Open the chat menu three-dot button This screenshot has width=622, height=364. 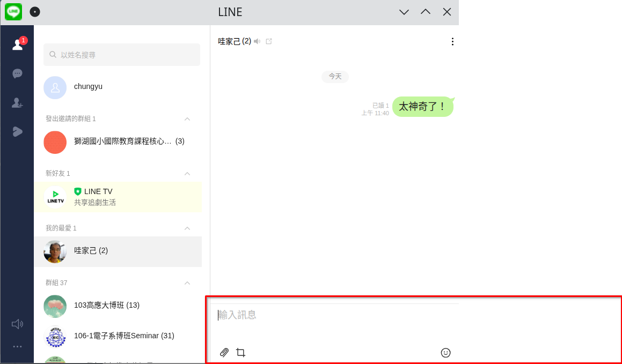[452, 42]
